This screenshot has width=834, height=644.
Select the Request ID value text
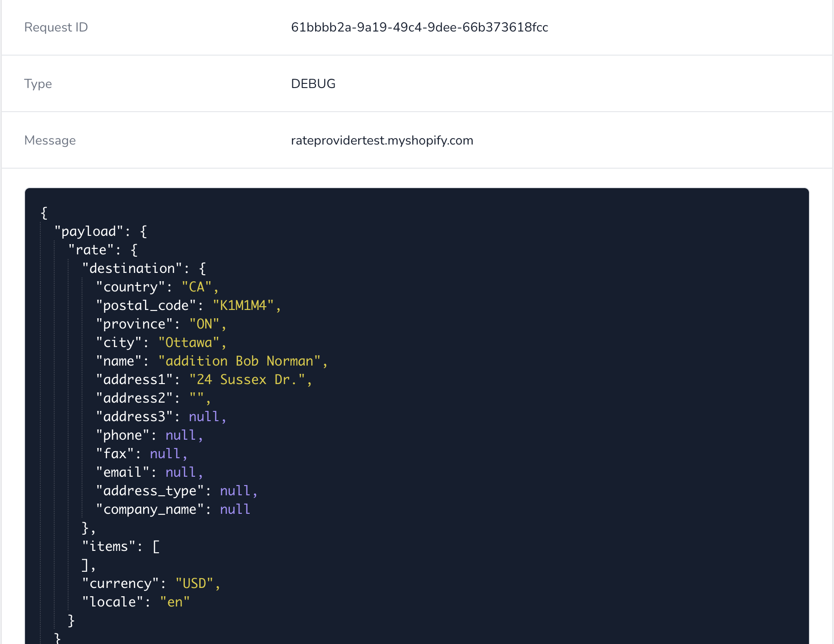click(x=419, y=27)
